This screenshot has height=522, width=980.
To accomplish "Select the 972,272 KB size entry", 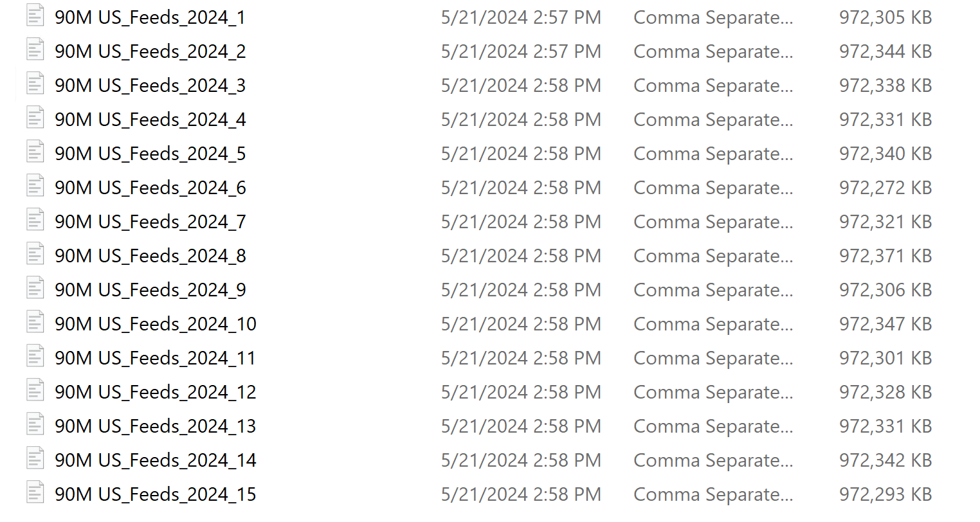I will [x=885, y=188].
